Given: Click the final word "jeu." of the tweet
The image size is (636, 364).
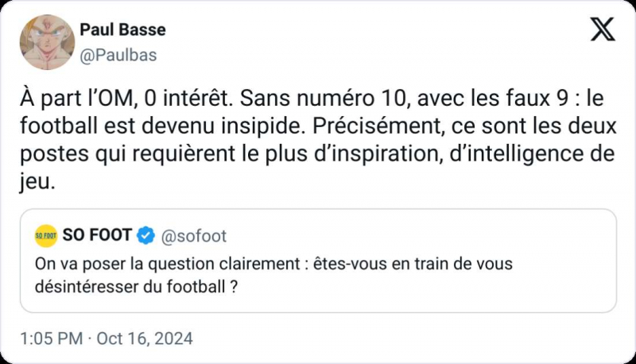Looking at the screenshot, I should [35, 181].
